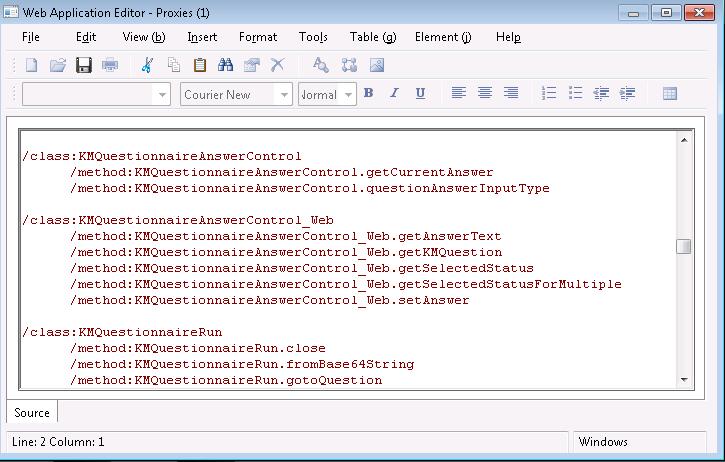Click the fromBase64String method line
725x462 pixels.
click(242, 364)
